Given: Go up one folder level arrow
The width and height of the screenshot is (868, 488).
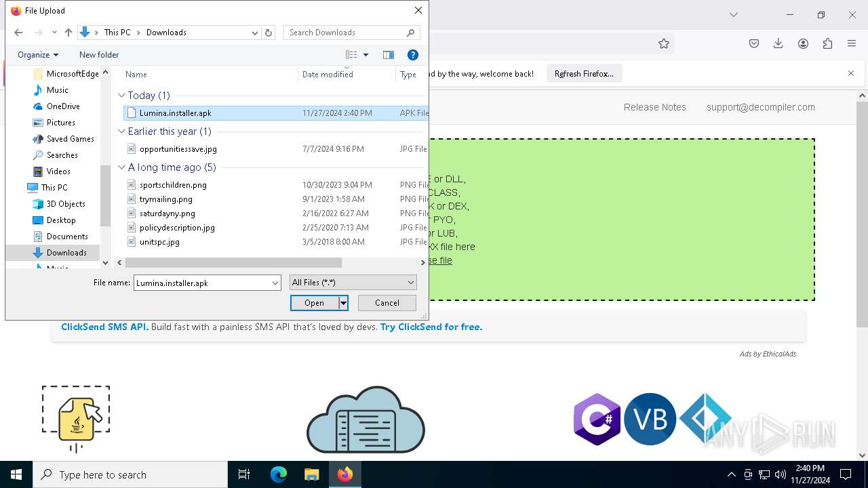Looking at the screenshot, I should pyautogui.click(x=68, y=33).
